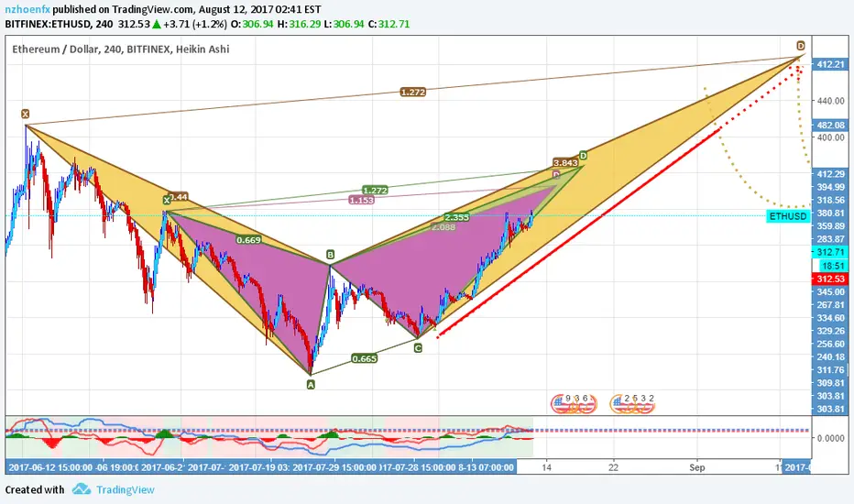
Task: Click the Sep time axis label
Action: tap(696, 467)
